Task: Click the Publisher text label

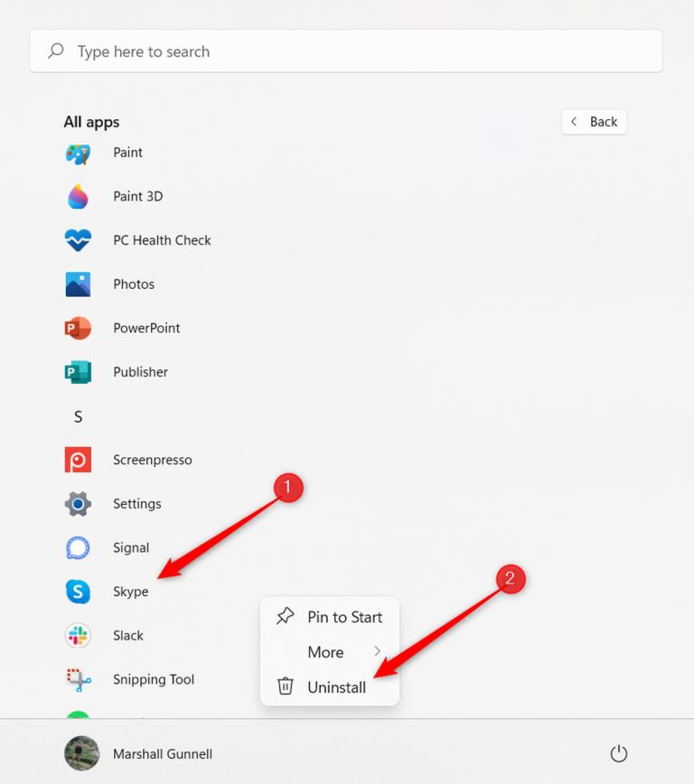Action: click(141, 372)
